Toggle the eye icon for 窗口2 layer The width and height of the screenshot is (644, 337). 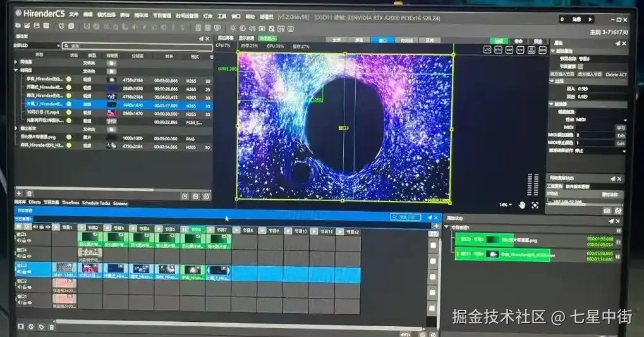(29, 287)
